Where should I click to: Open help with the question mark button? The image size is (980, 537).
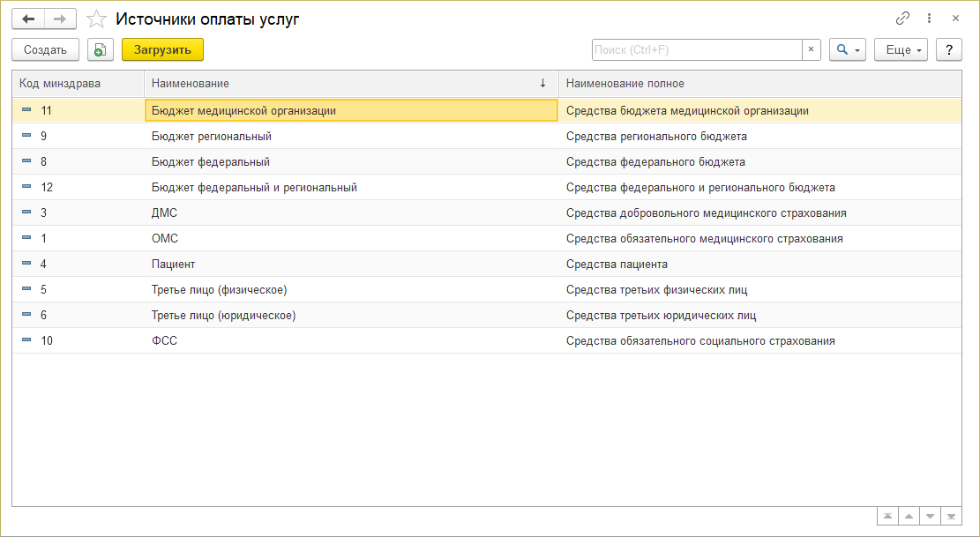pyautogui.click(x=949, y=50)
